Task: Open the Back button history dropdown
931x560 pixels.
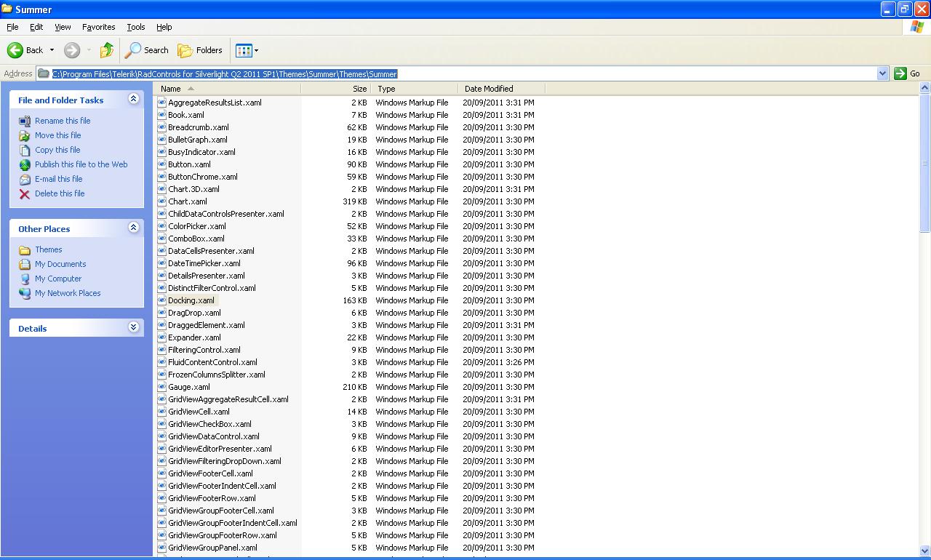Action: tap(52, 50)
